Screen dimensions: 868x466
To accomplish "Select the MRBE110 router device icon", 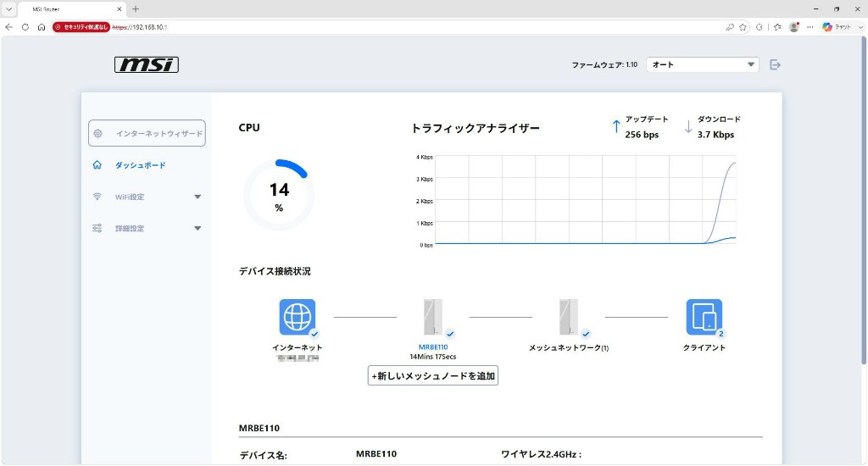I will coord(433,317).
